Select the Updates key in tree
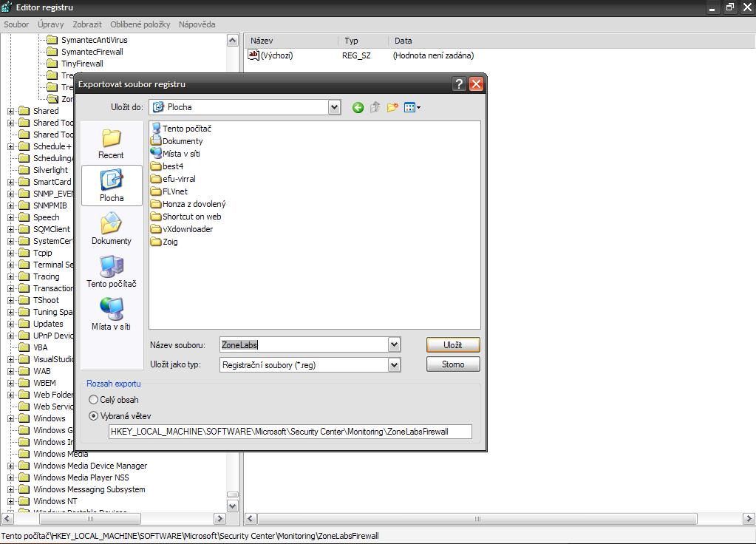This screenshot has height=544, width=756. click(x=48, y=324)
